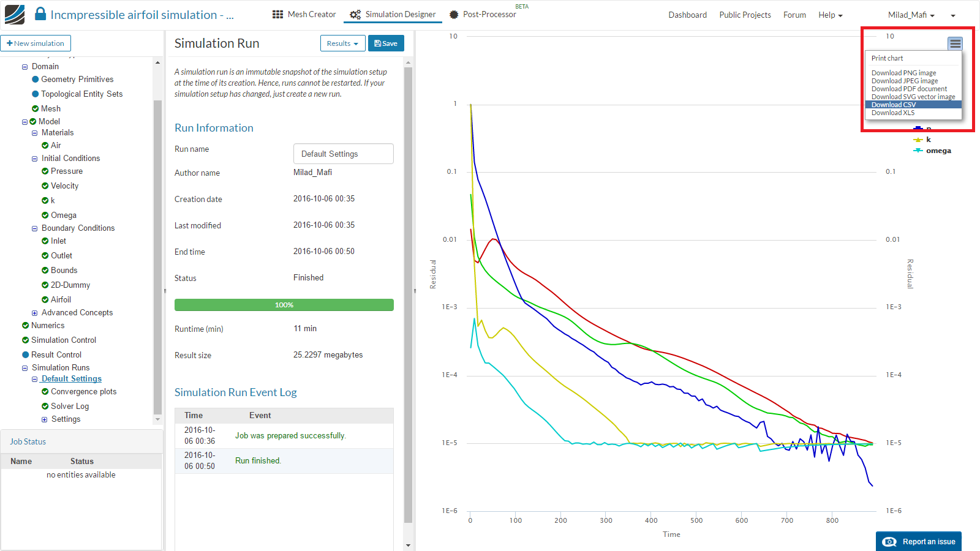The height and width of the screenshot is (551, 980).
Task: Click the eye icon in Report an issue
Action: coord(889,542)
